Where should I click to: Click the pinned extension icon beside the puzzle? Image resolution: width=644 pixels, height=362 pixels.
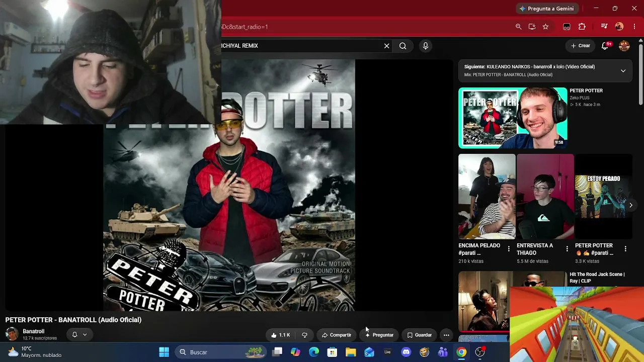pos(567,27)
